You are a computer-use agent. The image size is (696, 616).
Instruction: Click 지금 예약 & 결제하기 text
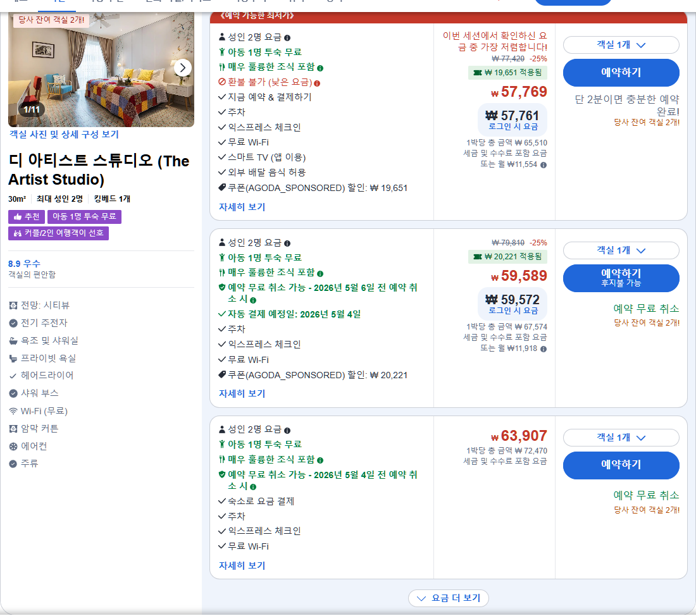[270, 97]
